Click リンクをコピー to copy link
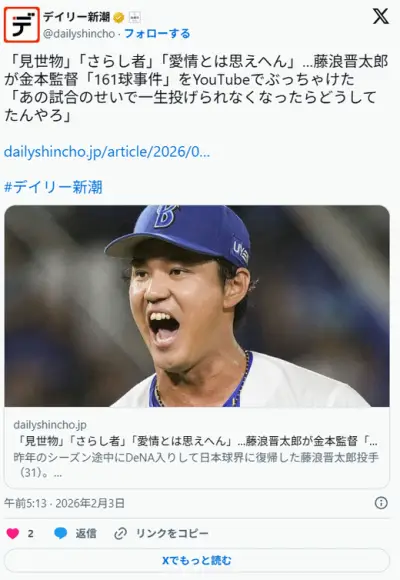The height and width of the screenshot is (580, 400). pyautogui.click(x=172, y=533)
